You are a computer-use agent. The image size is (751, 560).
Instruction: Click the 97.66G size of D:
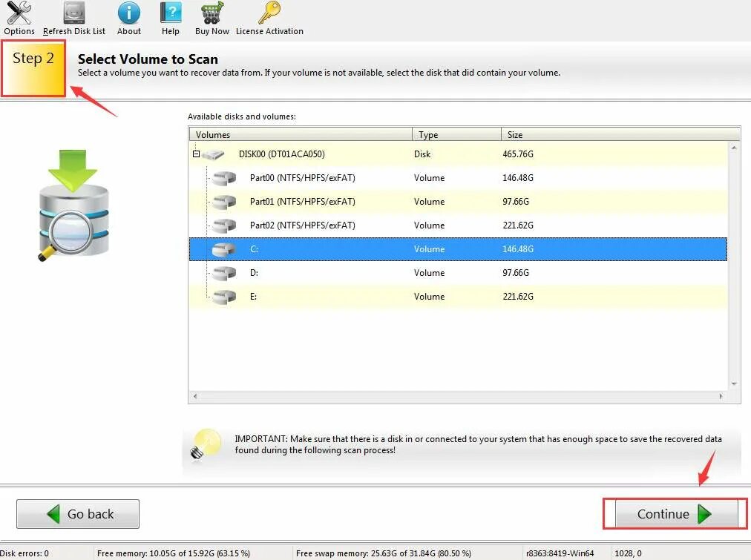(x=516, y=273)
